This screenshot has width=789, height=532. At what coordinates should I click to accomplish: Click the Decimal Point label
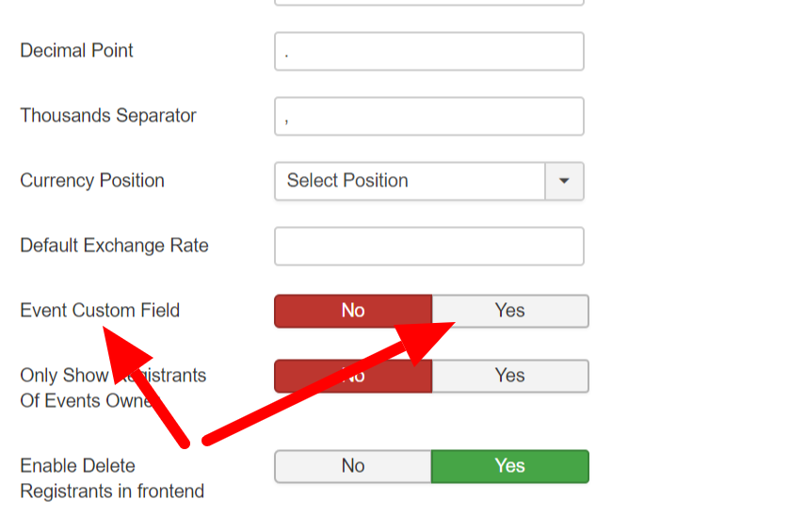pos(77,51)
